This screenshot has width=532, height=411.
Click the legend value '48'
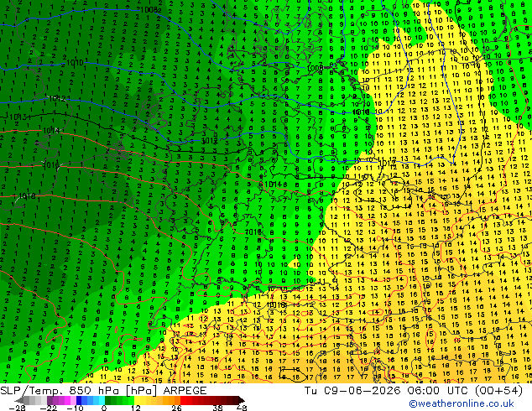[x=242, y=408]
